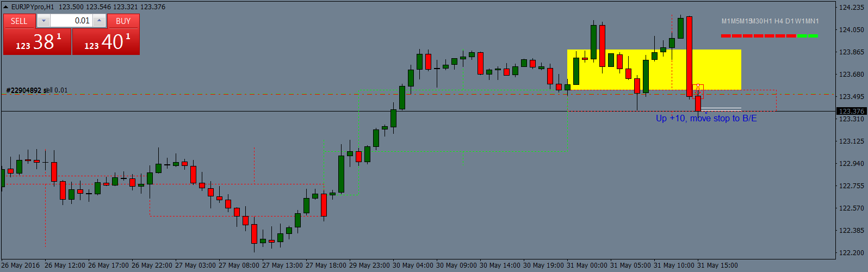The height and width of the screenshot is (272, 868).
Task: Click the MN1 timeframe label
Action: point(812,21)
